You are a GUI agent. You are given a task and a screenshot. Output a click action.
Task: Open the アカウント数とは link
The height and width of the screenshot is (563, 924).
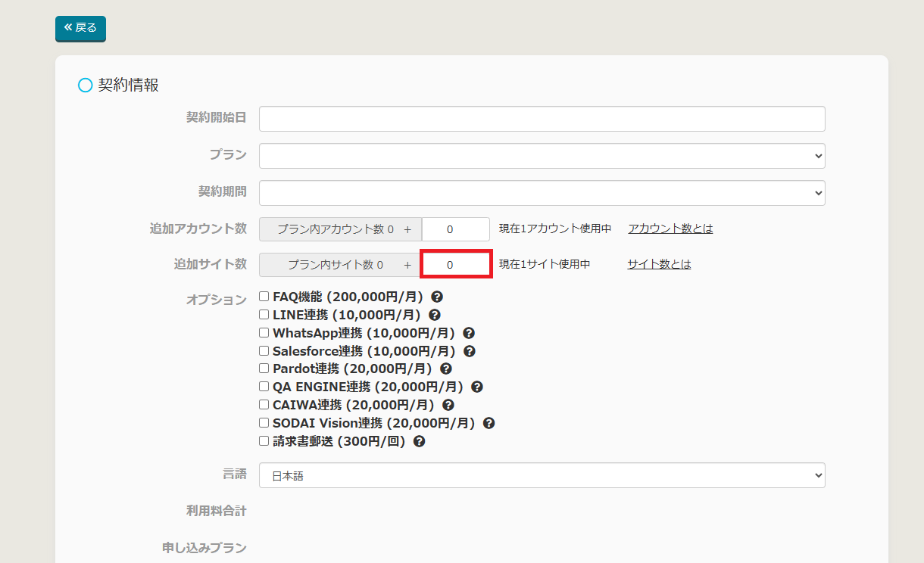click(670, 229)
